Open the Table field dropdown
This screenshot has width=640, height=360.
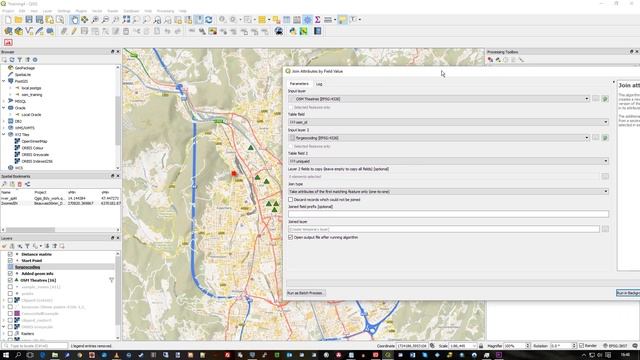point(448,122)
